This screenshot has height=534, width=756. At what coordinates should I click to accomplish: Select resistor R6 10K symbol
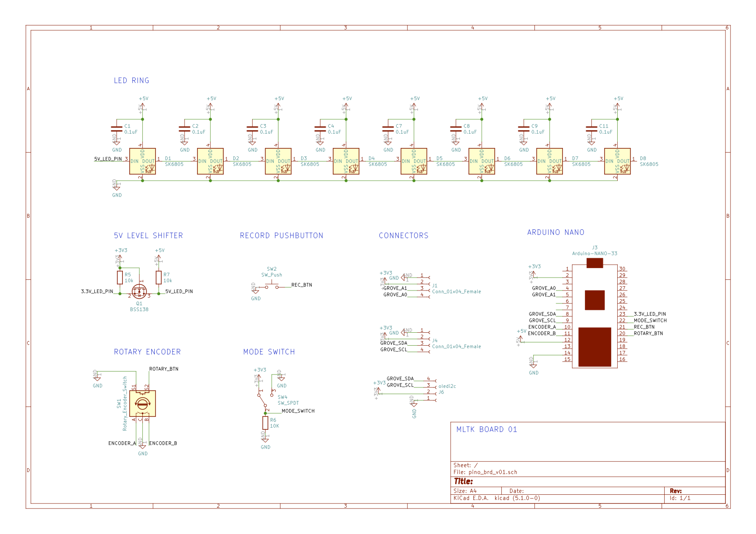coord(266,423)
